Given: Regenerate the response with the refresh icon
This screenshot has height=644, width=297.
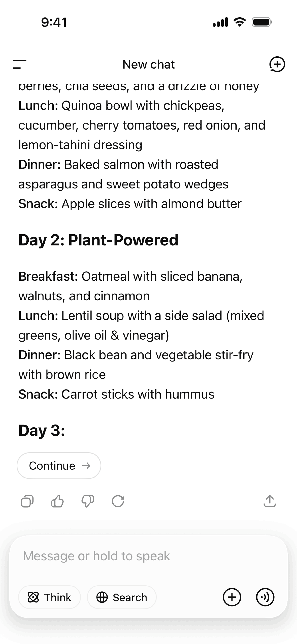Looking at the screenshot, I should point(118,501).
